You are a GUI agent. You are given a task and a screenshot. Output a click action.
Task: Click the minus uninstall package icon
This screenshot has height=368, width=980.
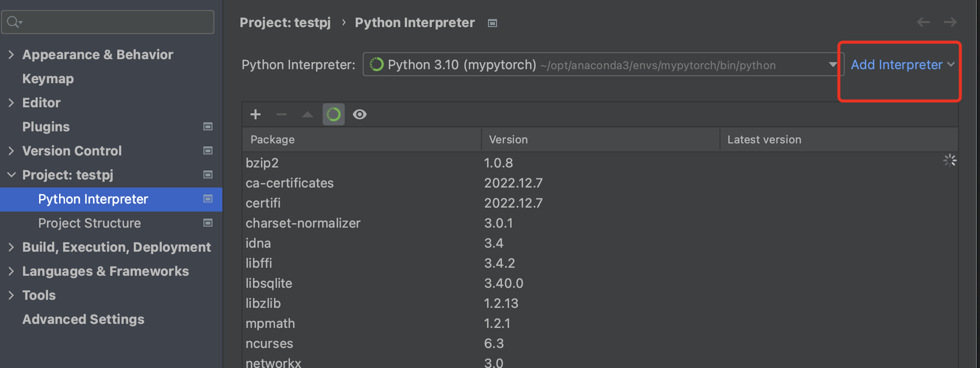pos(282,114)
